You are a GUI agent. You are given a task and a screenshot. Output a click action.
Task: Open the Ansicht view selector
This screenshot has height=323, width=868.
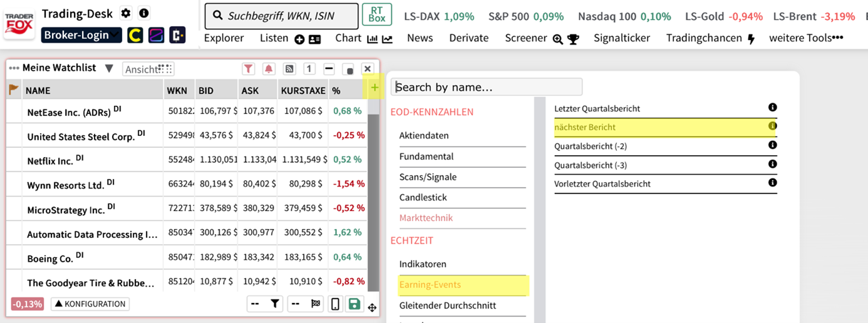pos(148,69)
